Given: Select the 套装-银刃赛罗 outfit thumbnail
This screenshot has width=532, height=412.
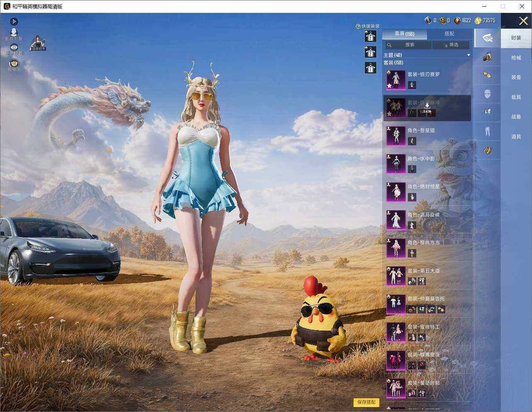Looking at the screenshot, I should pos(396,80).
